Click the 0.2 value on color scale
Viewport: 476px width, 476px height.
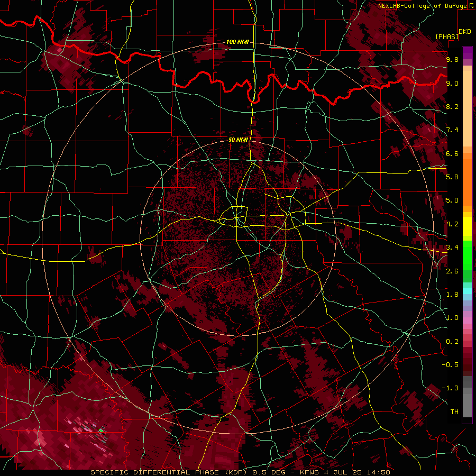click(452, 342)
